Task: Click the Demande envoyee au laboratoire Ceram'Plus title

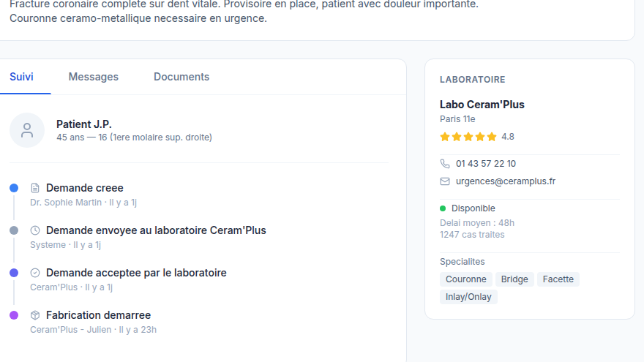Action: pyautogui.click(x=156, y=230)
